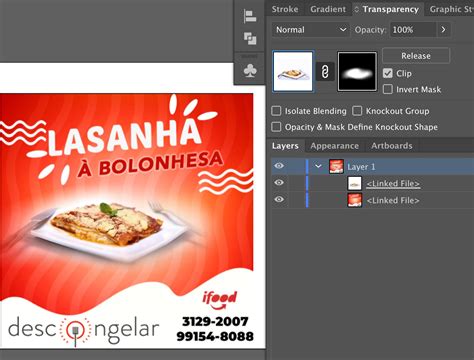Click Transparency panel collapse arrows
Viewport: 474px width, 360px height.
[x=356, y=9]
